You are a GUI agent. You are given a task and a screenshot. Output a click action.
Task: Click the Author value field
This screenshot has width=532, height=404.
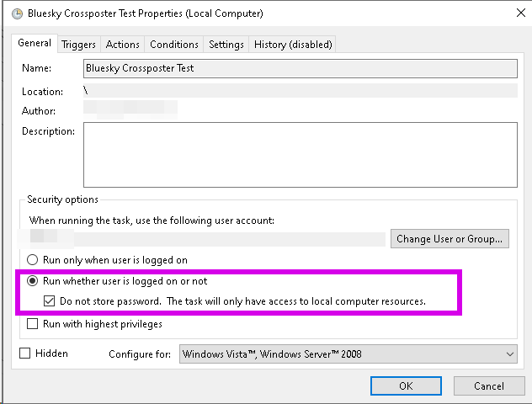130,108
